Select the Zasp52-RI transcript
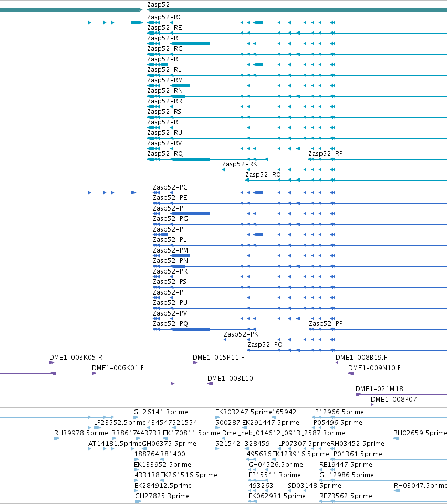The height and width of the screenshot is (504, 447). [163, 59]
